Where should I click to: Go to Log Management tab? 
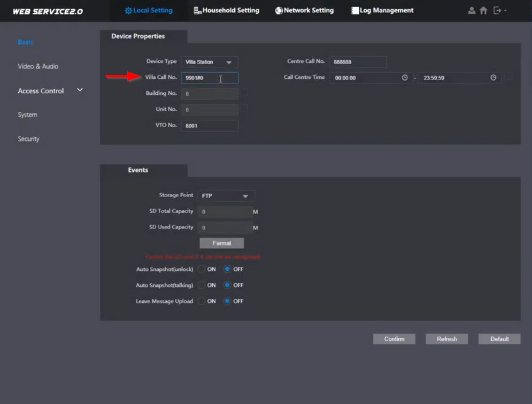click(382, 10)
